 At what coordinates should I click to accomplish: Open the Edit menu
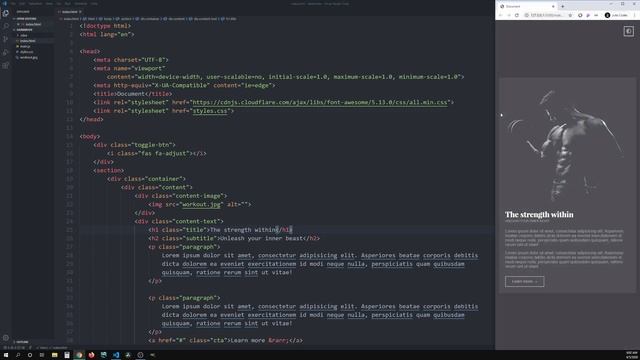22,4
